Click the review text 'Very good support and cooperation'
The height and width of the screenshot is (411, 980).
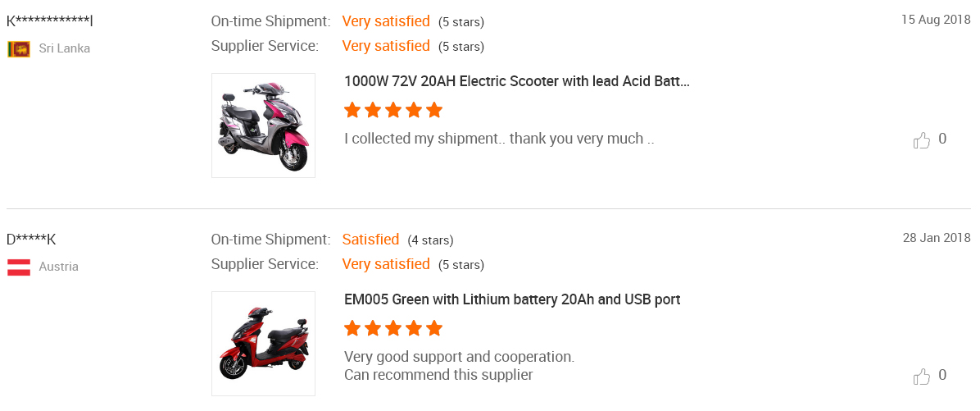(x=460, y=357)
